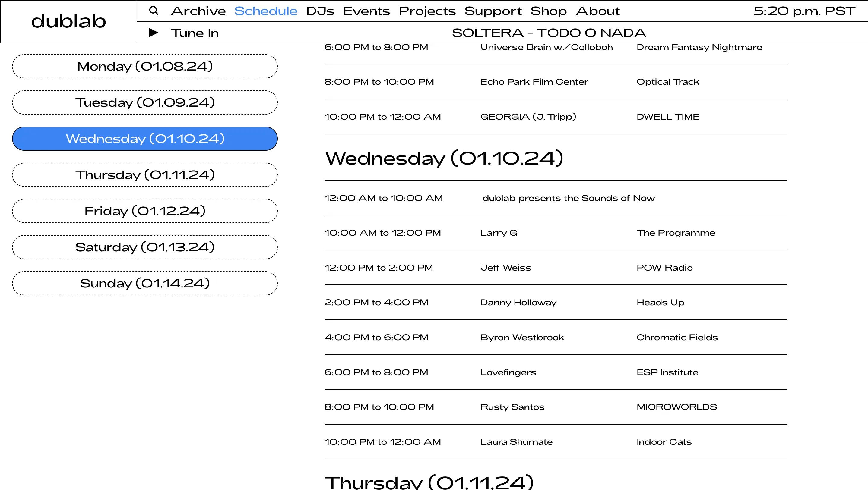868x490 pixels.
Task: Click Laura Shumate row time 10:00 PM to 12:00 AM
Action: point(382,442)
